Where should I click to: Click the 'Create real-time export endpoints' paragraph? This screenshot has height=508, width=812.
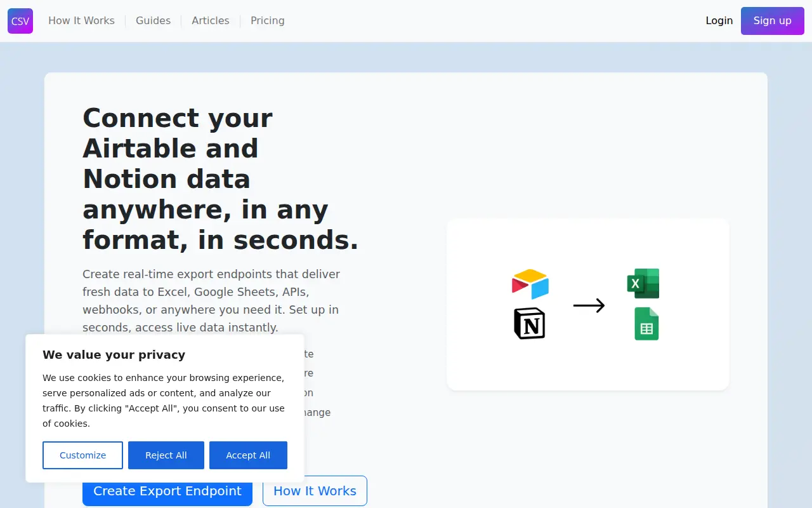pyautogui.click(x=211, y=301)
